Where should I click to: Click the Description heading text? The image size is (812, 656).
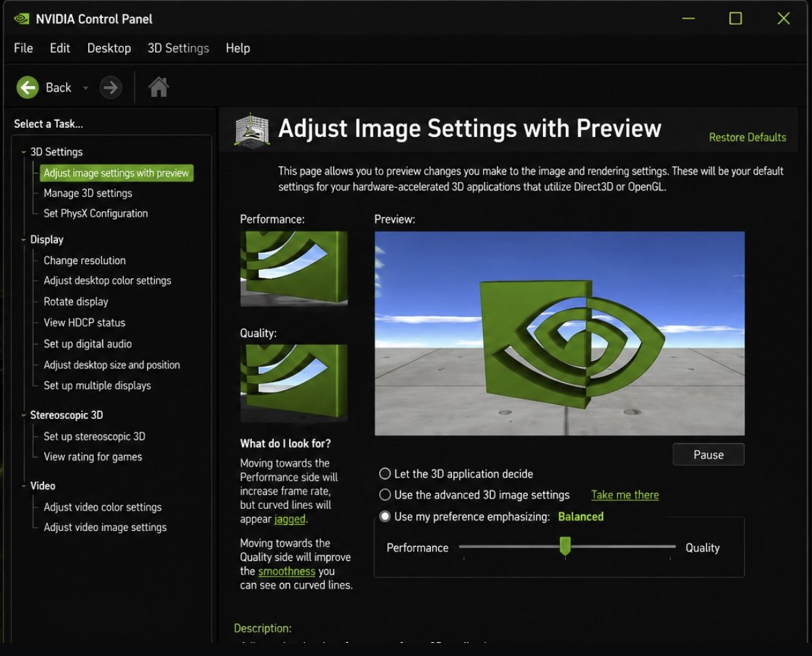point(263,628)
